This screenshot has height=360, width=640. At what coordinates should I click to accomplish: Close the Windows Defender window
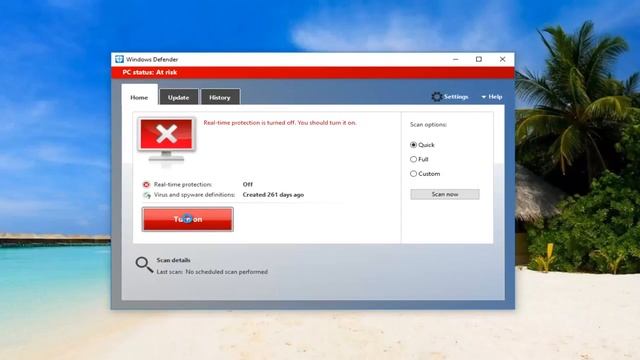[502, 59]
